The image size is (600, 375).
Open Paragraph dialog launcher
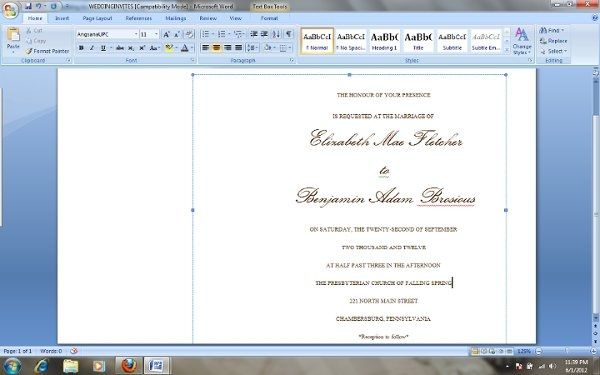pos(292,60)
